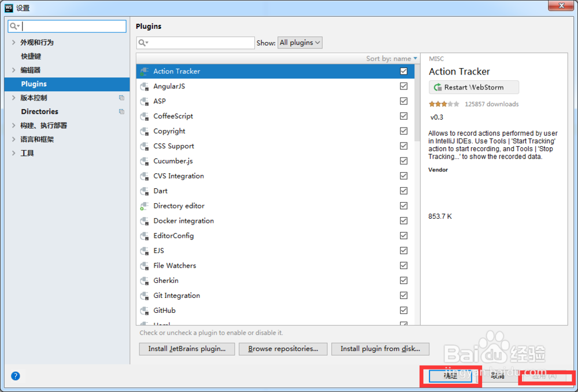Click the Gherkin plugin icon
578x392 pixels.
pyautogui.click(x=144, y=281)
